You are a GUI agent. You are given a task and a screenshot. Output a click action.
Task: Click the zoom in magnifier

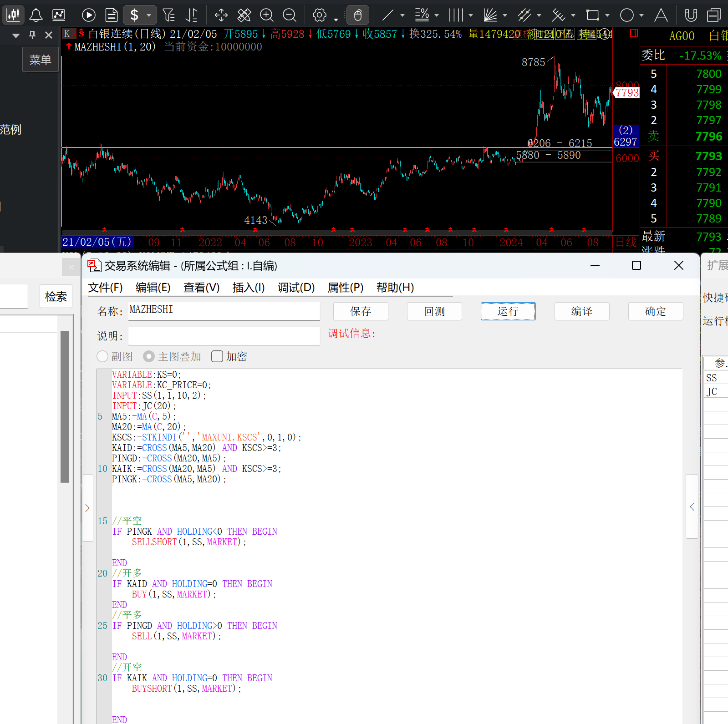click(x=267, y=15)
